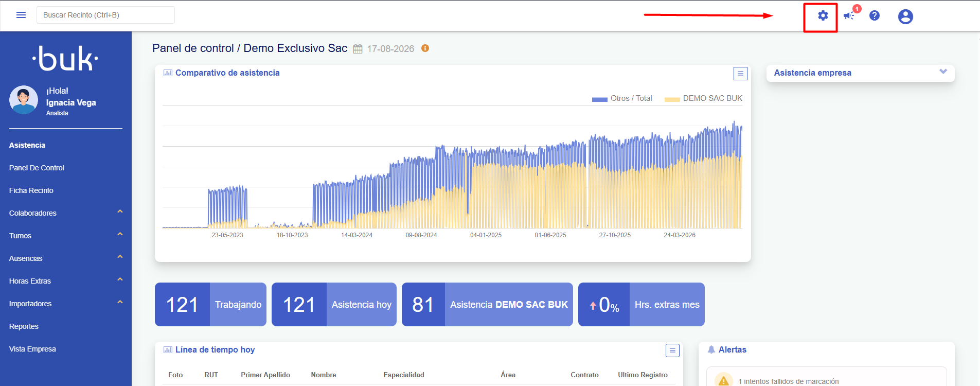Viewport: 980px width, 386px height.
Task: Open the help question mark icon
Action: [x=875, y=15]
